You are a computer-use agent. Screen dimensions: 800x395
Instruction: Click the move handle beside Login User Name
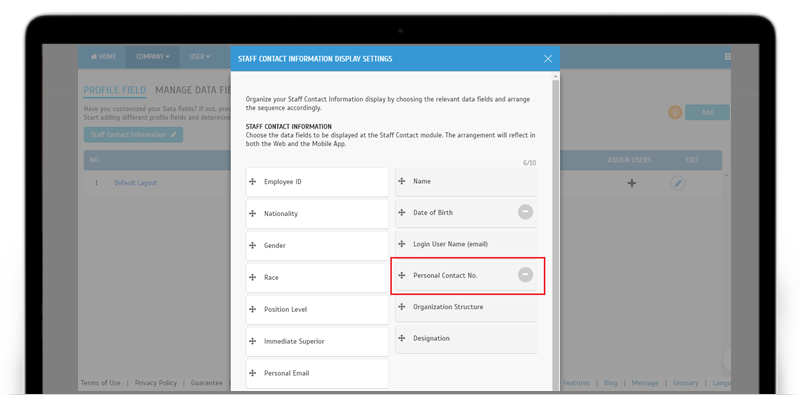(402, 244)
